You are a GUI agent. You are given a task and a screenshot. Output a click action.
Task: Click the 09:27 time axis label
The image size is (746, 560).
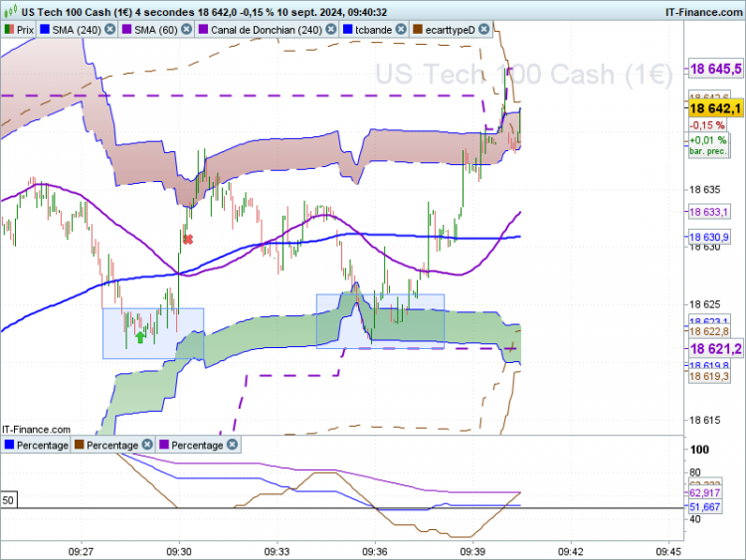point(81,552)
